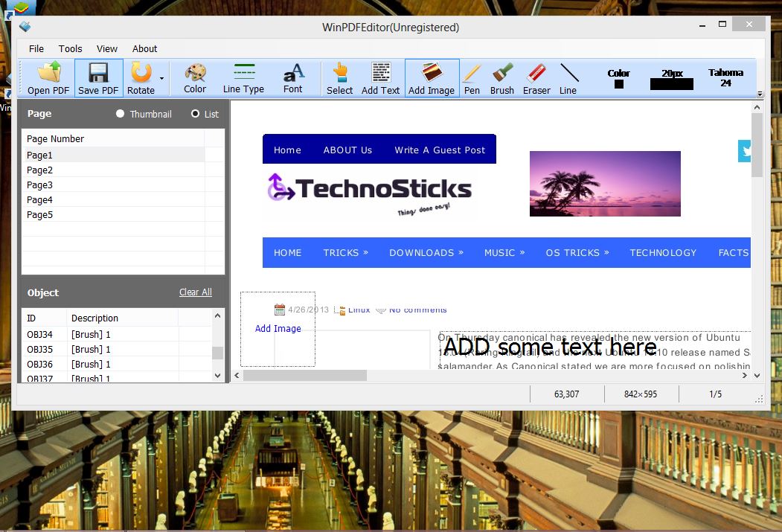Click the Add Image placeholder box
Image resolution: width=782 pixels, height=532 pixels.
point(278,329)
